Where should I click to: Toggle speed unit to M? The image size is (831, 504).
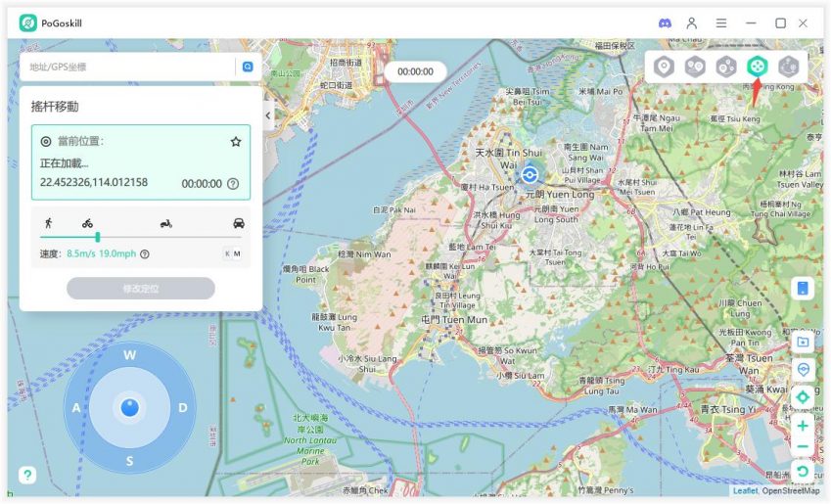coord(237,253)
